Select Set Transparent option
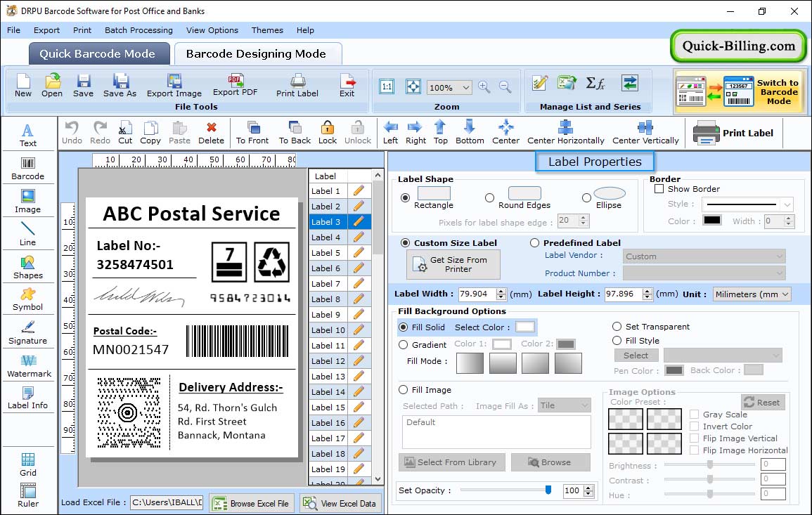 coord(617,327)
